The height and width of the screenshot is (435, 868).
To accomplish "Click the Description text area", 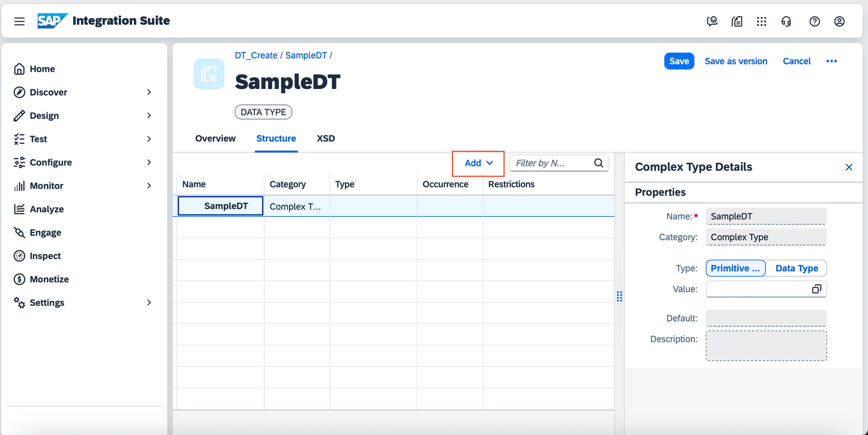I will (766, 346).
